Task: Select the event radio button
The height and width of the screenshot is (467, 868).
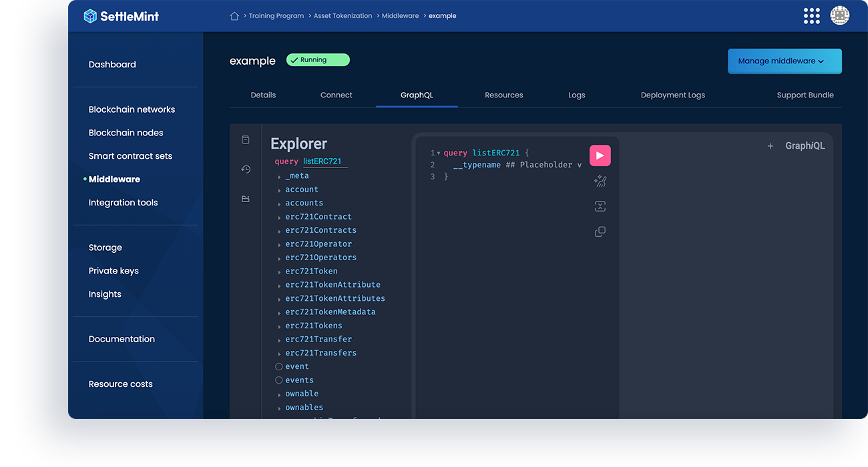Action: click(278, 366)
